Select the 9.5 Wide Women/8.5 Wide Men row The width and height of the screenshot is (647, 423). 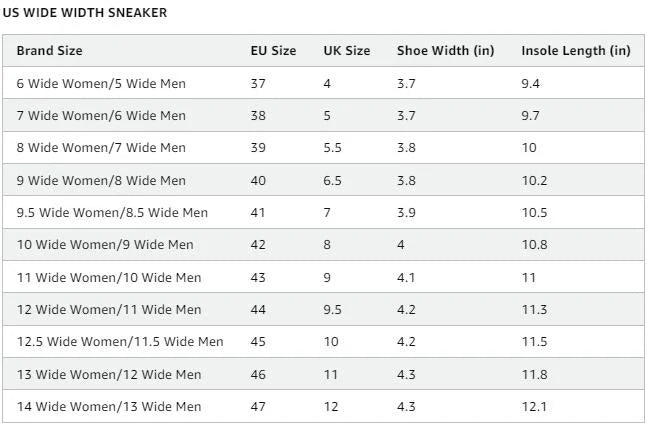click(x=112, y=213)
